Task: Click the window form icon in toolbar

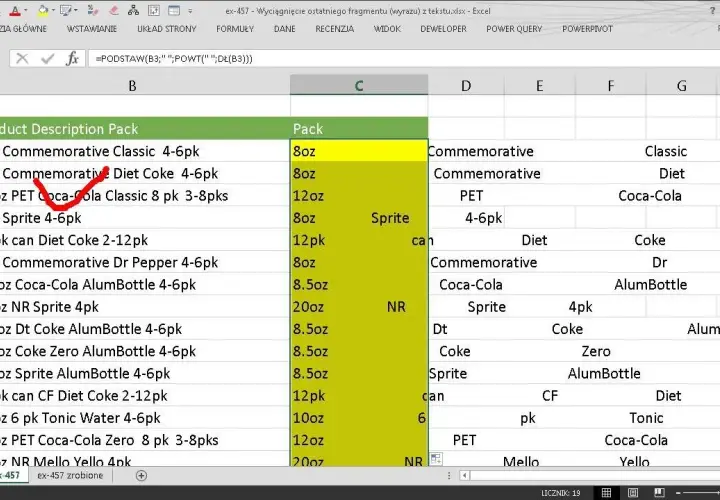Action: pyautogui.click(x=174, y=10)
